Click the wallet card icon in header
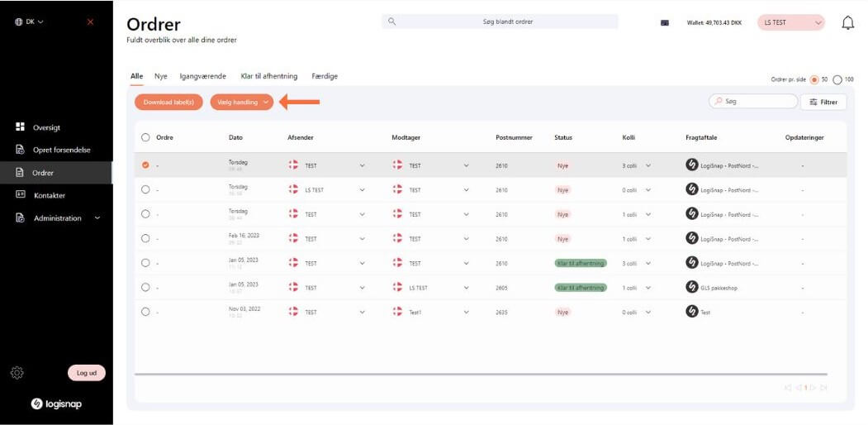Image resolution: width=868 pixels, height=425 pixels. click(665, 23)
